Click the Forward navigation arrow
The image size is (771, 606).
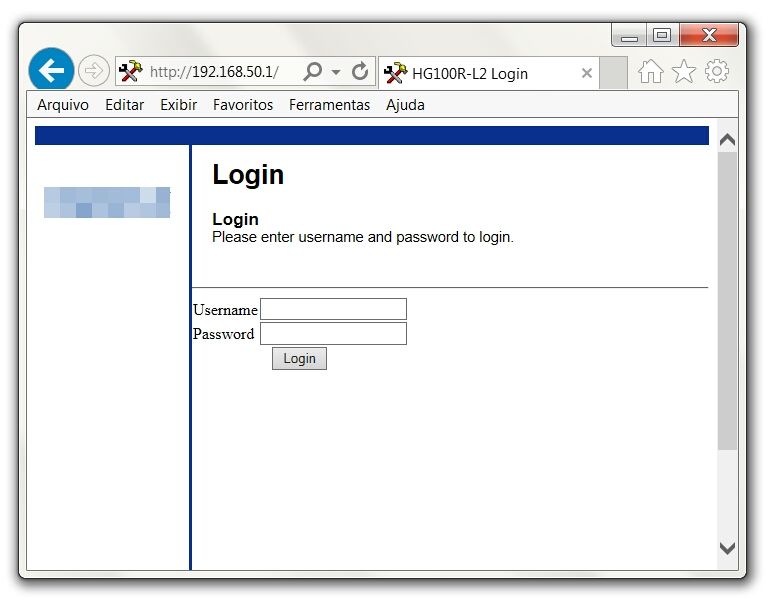pyautogui.click(x=93, y=71)
